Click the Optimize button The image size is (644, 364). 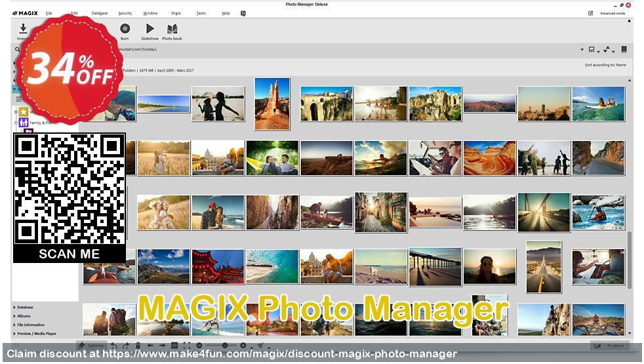[91, 346]
